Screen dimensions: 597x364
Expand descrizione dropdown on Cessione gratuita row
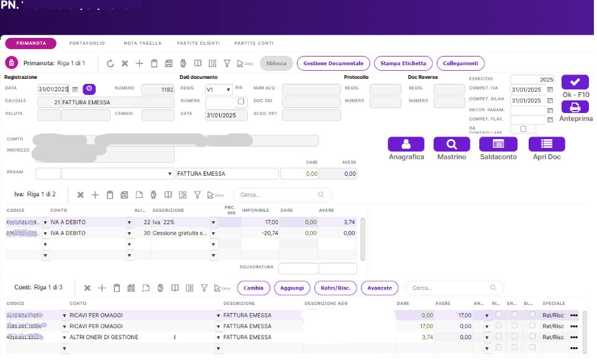[213, 234]
